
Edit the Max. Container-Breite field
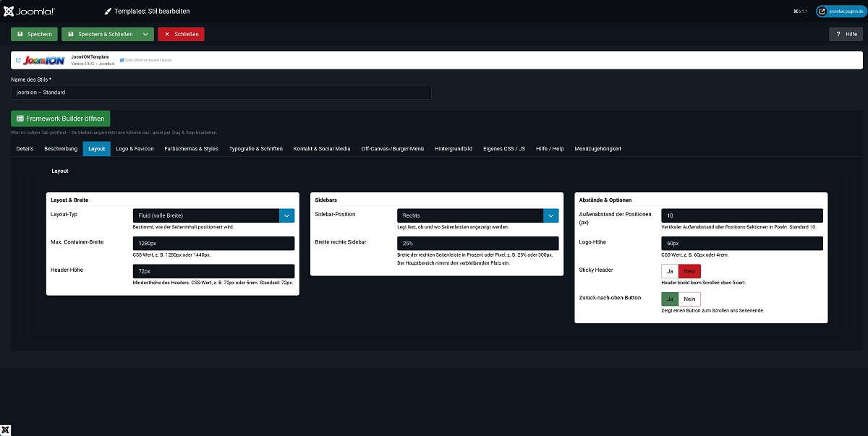(214, 244)
